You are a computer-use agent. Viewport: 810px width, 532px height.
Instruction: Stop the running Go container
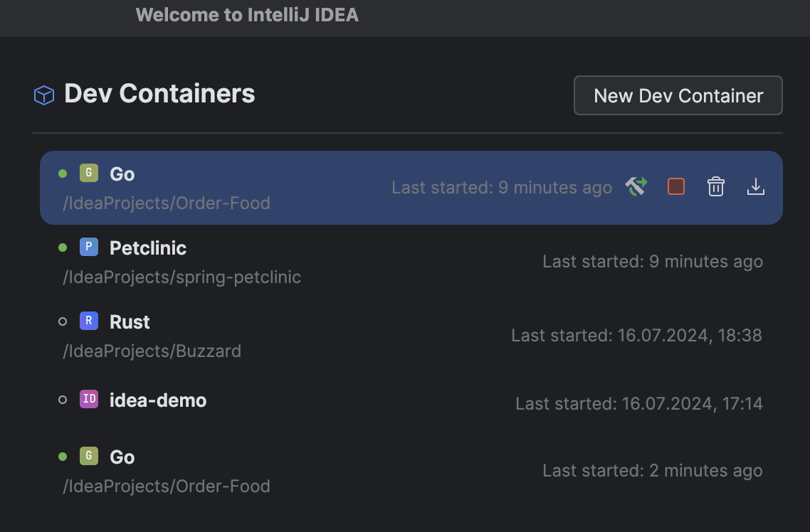(x=675, y=186)
